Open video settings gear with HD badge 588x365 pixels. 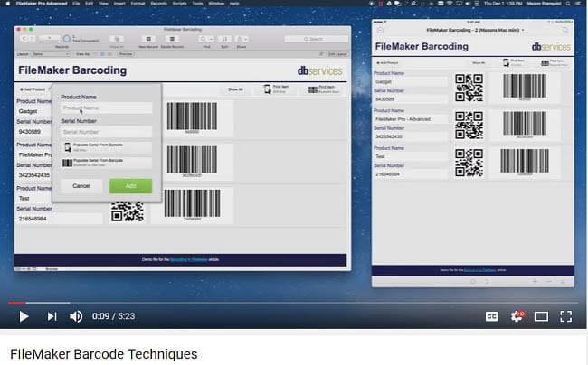tap(517, 316)
